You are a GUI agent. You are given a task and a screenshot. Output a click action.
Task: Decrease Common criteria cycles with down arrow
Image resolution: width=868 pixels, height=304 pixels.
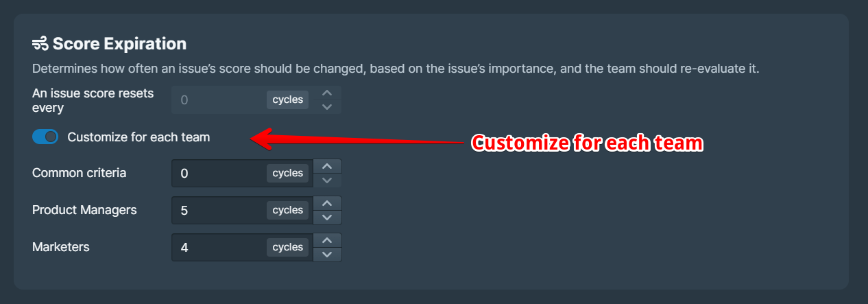[327, 180]
